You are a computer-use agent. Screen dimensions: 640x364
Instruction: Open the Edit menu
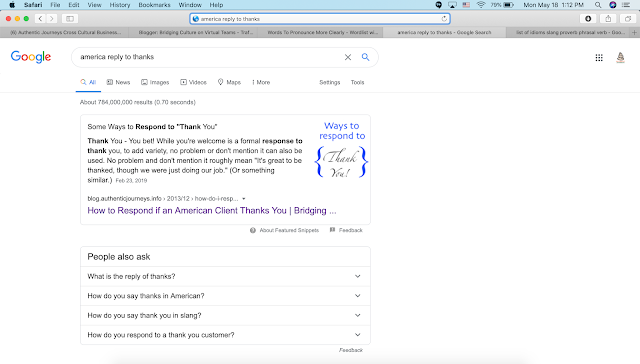(x=74, y=5)
